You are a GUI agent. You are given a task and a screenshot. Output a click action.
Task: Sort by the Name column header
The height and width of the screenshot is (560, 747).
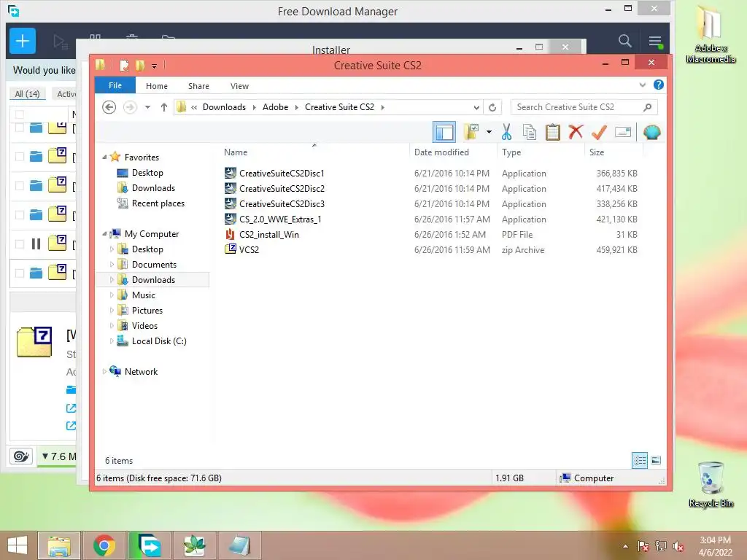314,152
